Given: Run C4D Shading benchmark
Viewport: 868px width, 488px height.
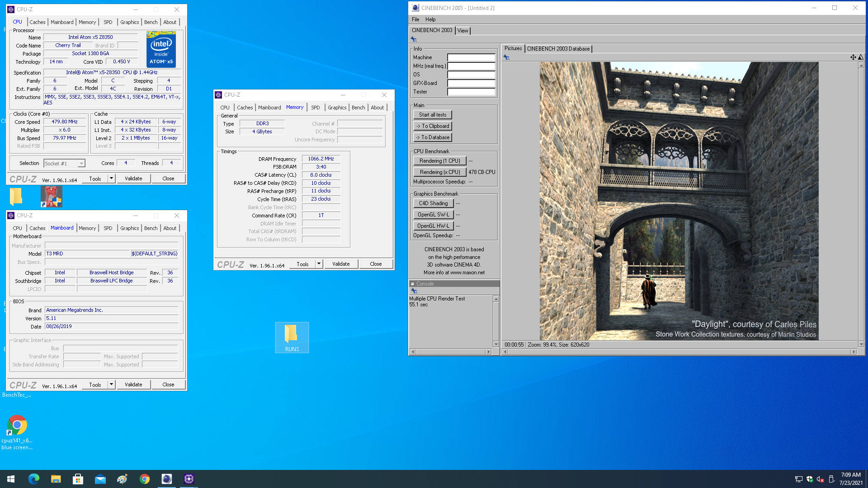Looking at the screenshot, I should 434,203.
